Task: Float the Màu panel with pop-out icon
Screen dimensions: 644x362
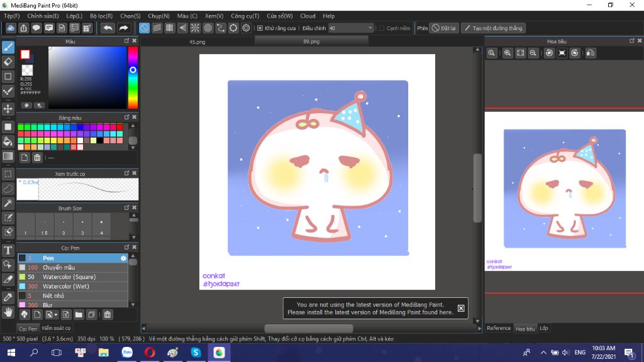Action: pyautogui.click(x=126, y=41)
